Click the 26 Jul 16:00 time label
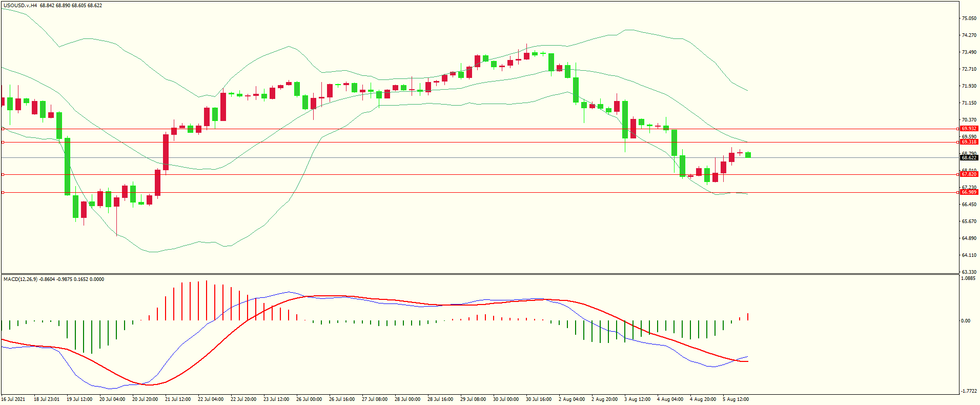This screenshot has height=405, width=980. point(342,399)
